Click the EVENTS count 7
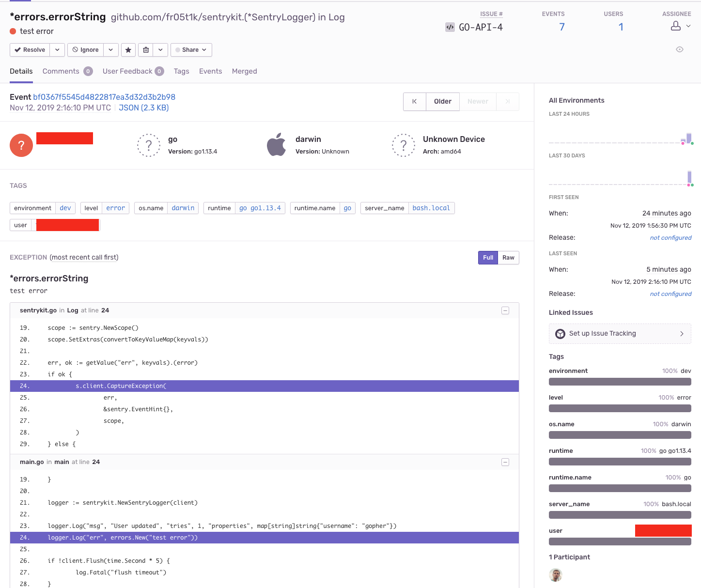The height and width of the screenshot is (588, 701). (x=562, y=27)
